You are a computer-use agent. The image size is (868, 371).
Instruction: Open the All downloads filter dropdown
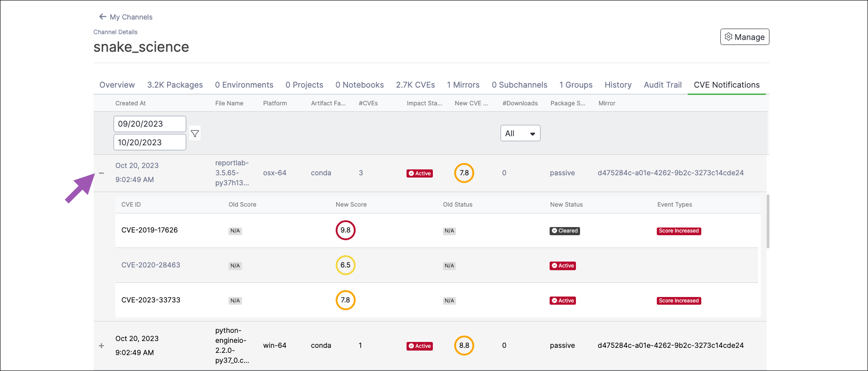(521, 133)
